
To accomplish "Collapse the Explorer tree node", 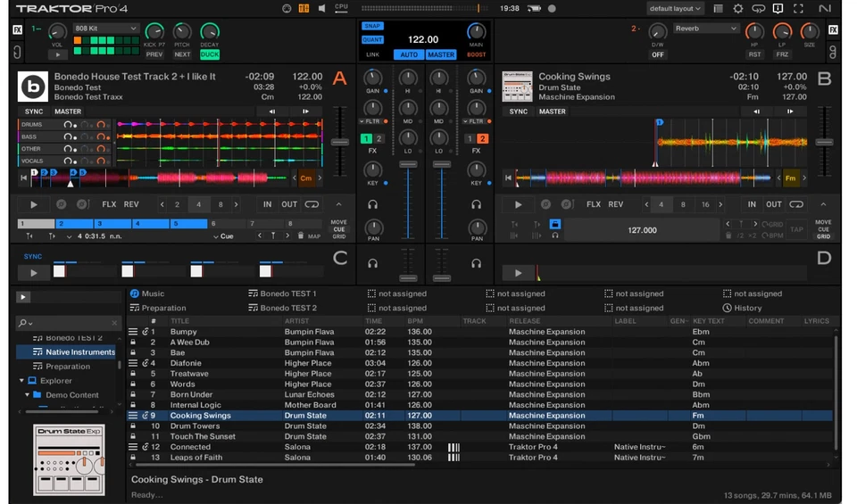I will (x=21, y=381).
